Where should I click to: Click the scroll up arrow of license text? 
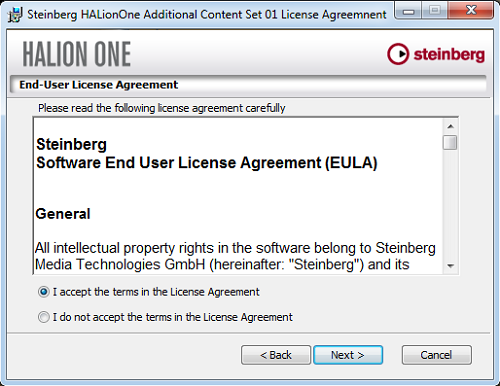tap(450, 126)
